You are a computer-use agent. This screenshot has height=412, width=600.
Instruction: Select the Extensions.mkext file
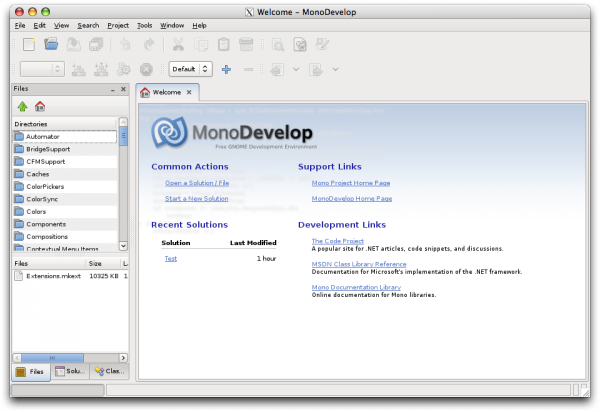(70, 276)
